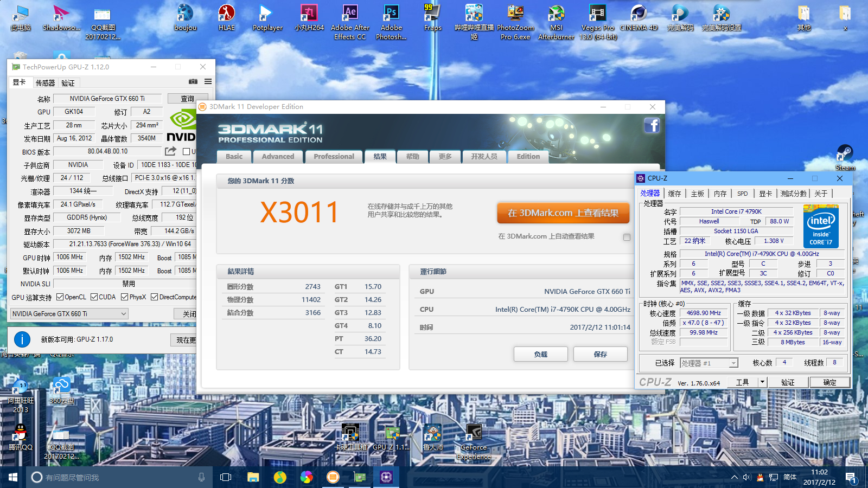Click the 负载 button in 3DMark
The width and height of the screenshot is (868, 488).
click(x=541, y=354)
